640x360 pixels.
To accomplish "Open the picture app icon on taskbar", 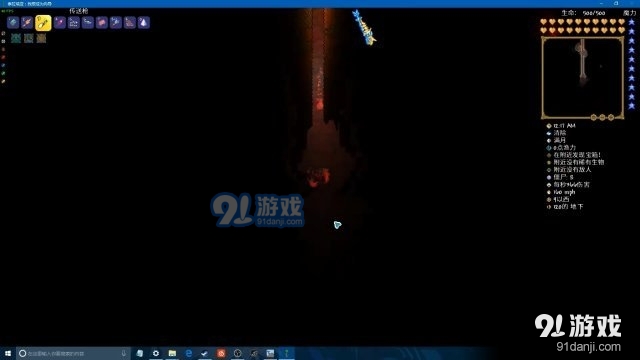I will (x=270, y=353).
